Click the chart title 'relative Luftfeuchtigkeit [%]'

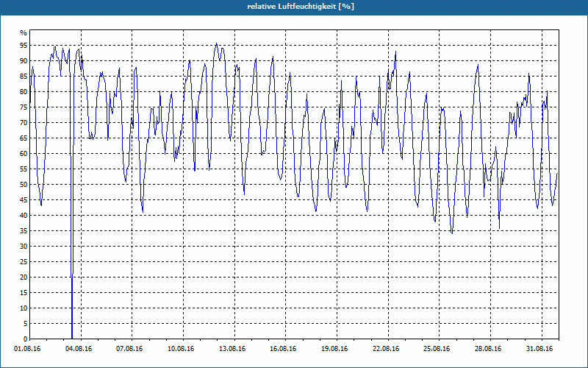click(x=301, y=7)
